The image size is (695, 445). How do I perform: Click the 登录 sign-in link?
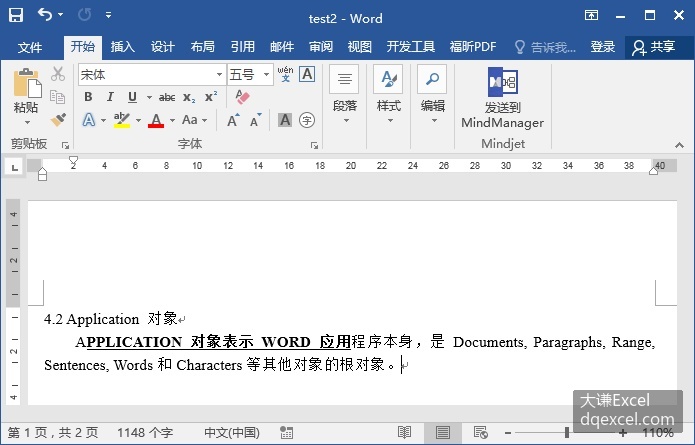coord(602,47)
